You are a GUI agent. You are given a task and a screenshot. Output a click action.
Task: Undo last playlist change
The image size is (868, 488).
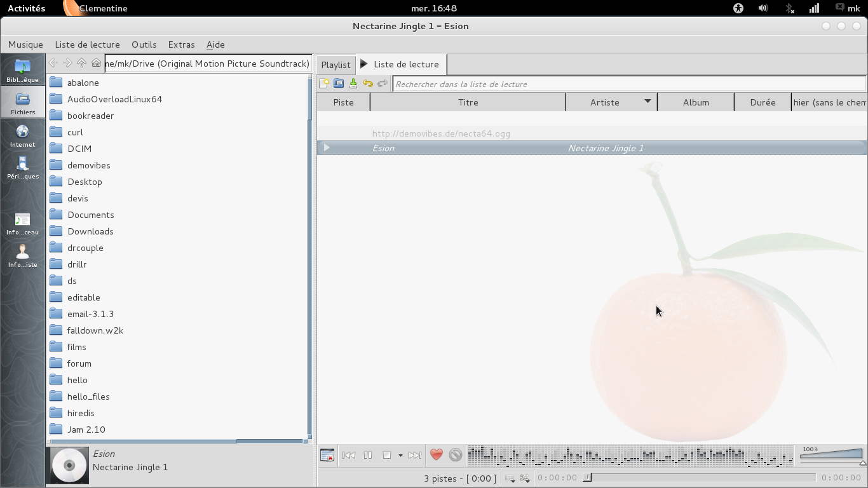point(368,83)
